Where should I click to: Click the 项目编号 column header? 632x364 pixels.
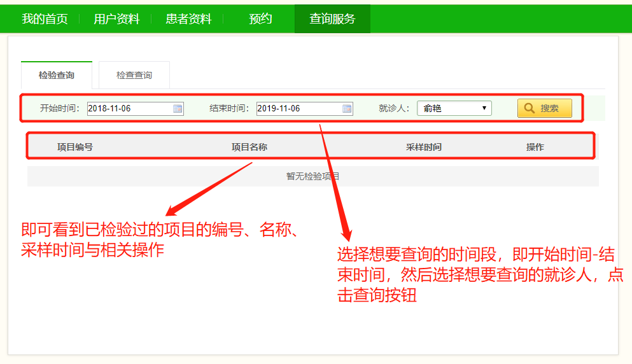[x=75, y=147]
